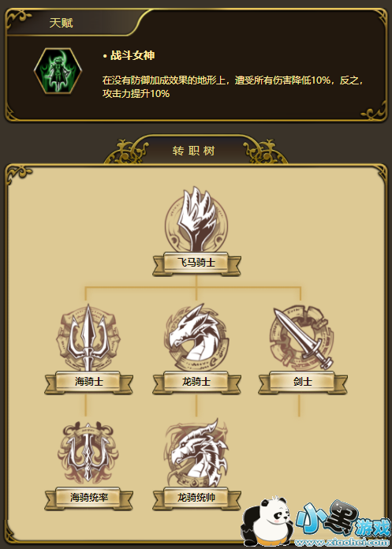
Task: Click the 龙骑士 ribbon label
Action: [196, 382]
